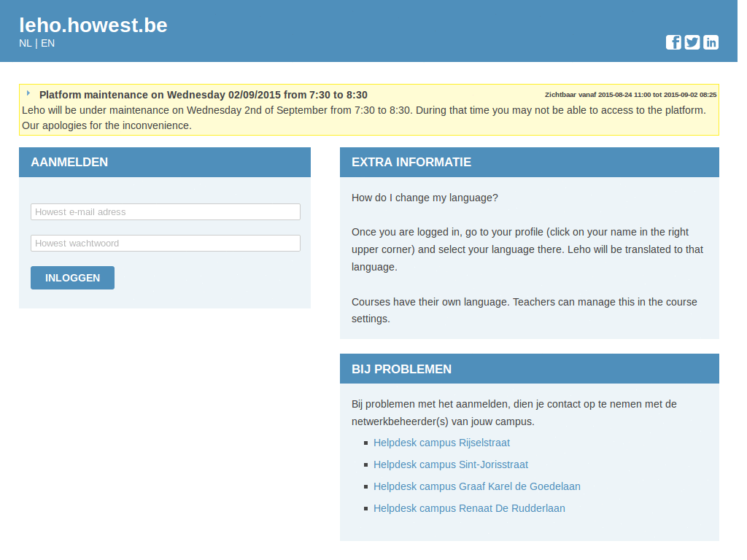Open Helpdesk campus Renaat De Rudderlaan

point(469,508)
